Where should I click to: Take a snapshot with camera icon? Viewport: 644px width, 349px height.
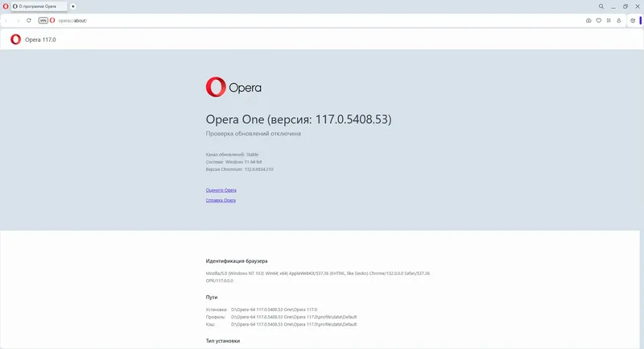[x=588, y=21]
